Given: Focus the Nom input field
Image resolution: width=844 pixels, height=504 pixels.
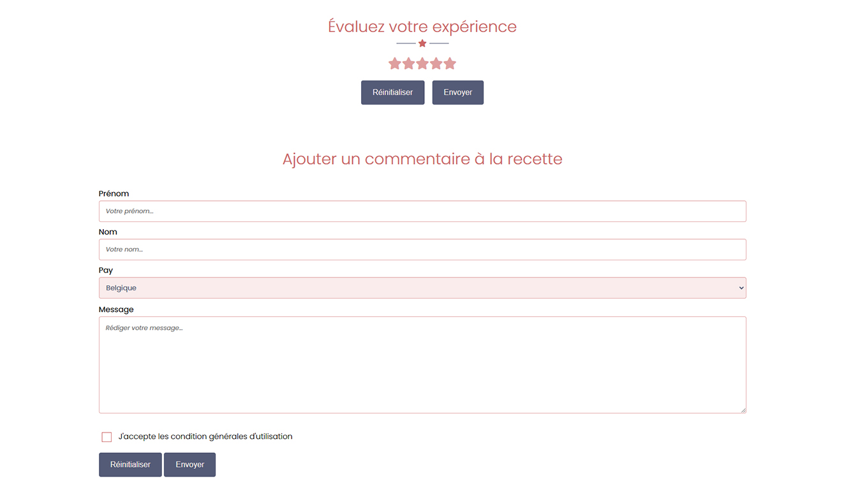Looking at the screenshot, I should click(x=422, y=249).
